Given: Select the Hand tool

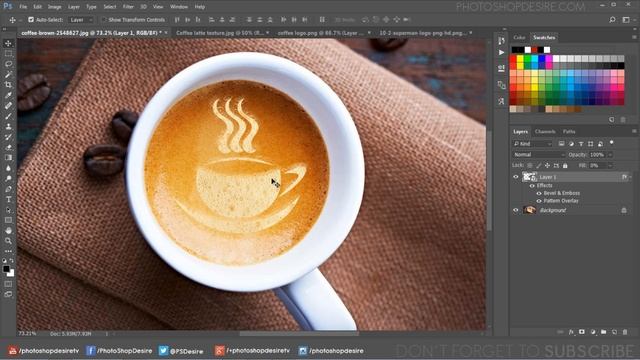Looking at the screenshot, I should 8,231.
